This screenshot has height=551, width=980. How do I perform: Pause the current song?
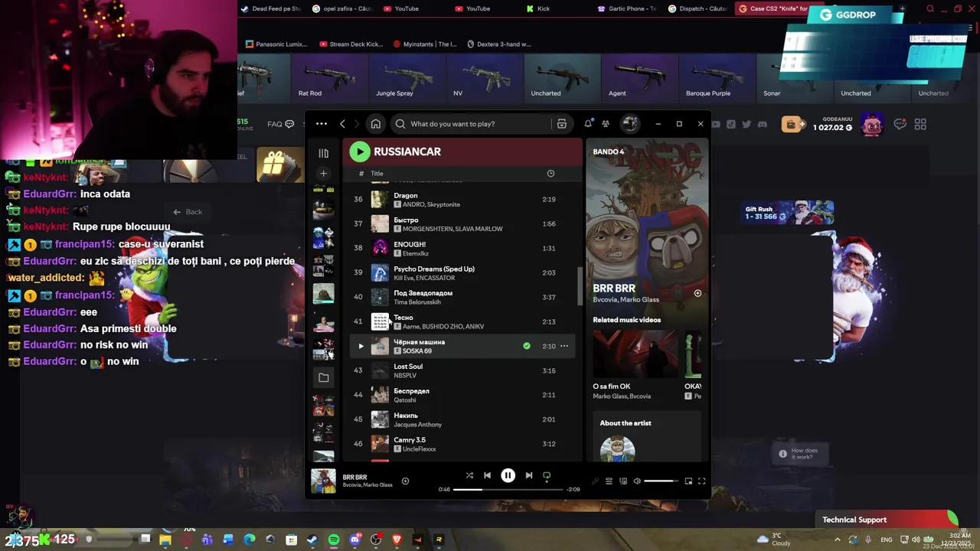[508, 475]
